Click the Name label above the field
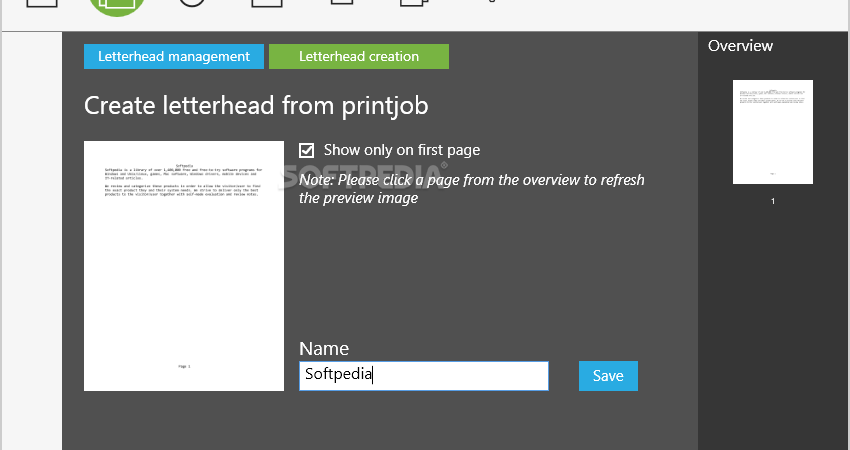 point(324,348)
